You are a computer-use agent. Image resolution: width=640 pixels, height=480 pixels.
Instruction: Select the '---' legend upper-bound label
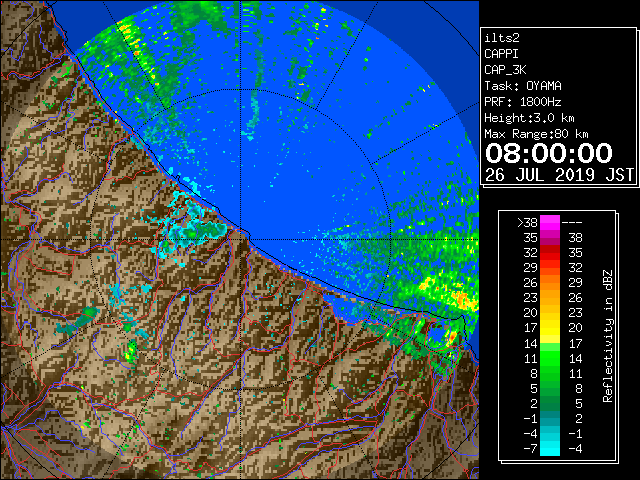(572, 223)
